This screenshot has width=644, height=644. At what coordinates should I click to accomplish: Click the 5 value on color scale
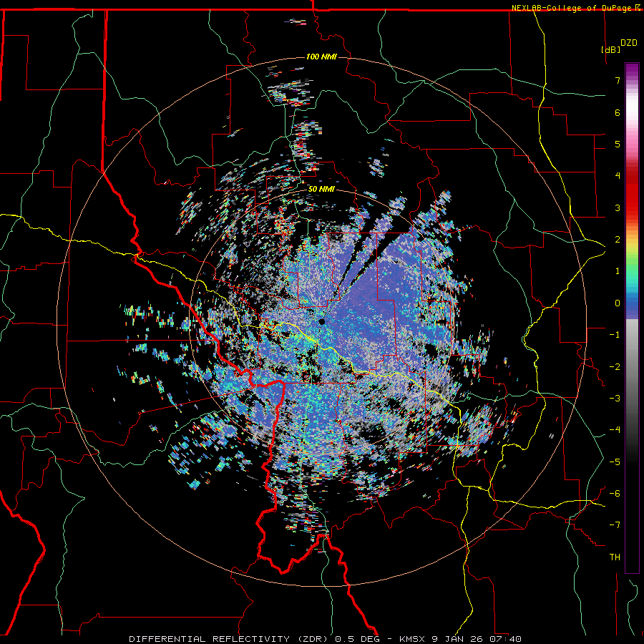[x=618, y=144]
